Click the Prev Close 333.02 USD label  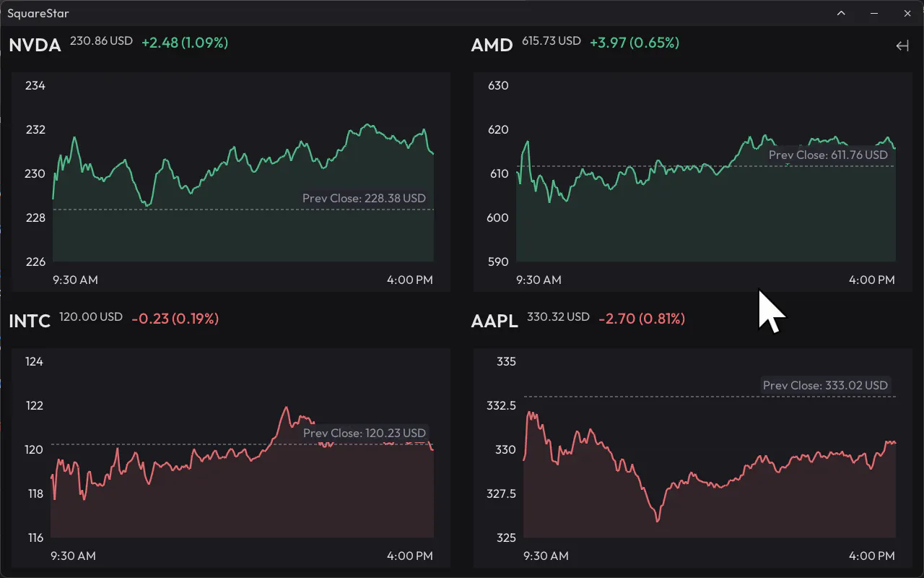pos(825,385)
